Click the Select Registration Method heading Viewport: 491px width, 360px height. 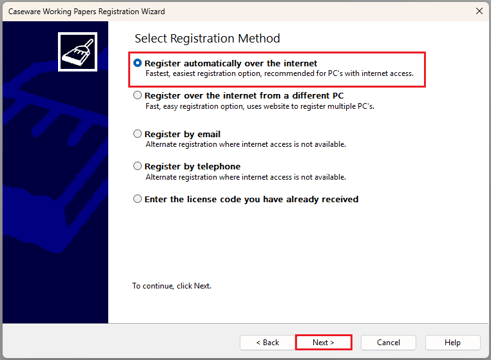[207, 38]
